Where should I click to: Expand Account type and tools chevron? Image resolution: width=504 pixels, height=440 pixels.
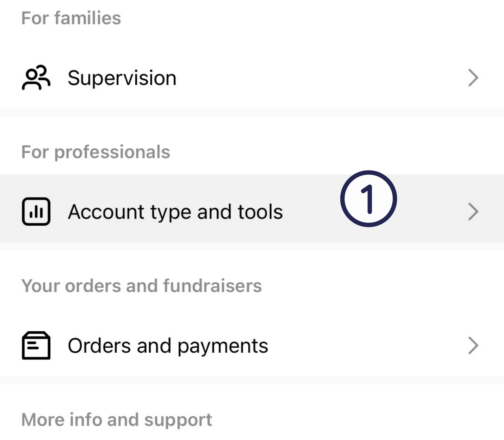[473, 212]
